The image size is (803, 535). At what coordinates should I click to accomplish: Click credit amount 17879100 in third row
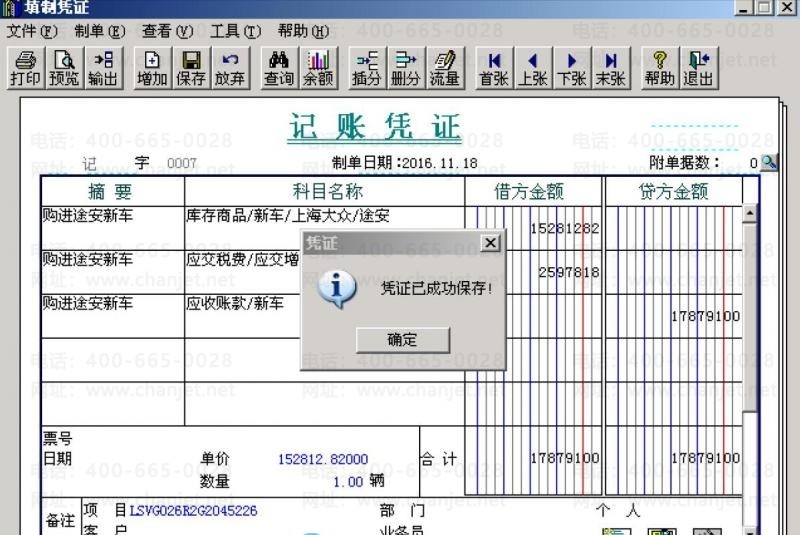[x=705, y=316]
